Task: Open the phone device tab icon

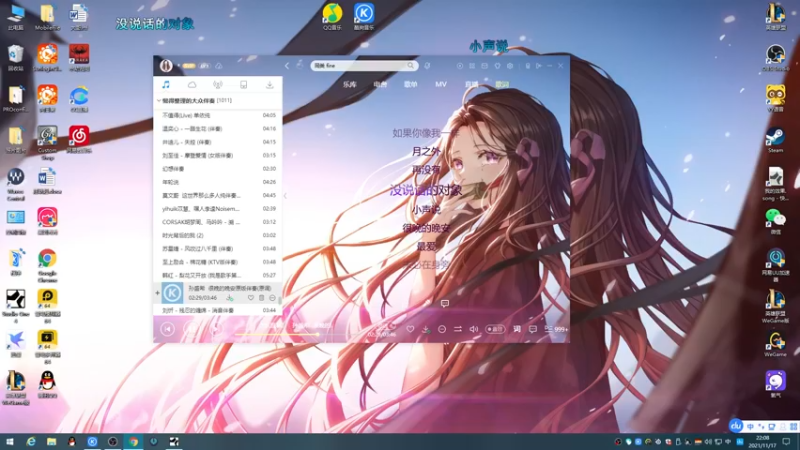Action: (243, 85)
